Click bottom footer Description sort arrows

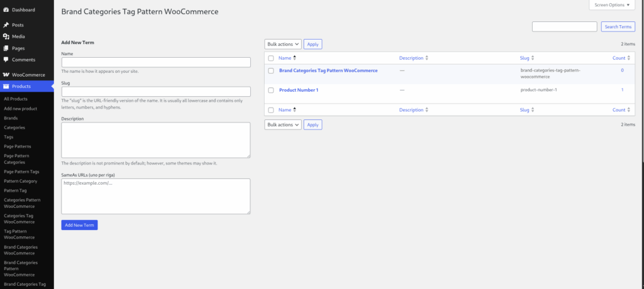(427, 110)
